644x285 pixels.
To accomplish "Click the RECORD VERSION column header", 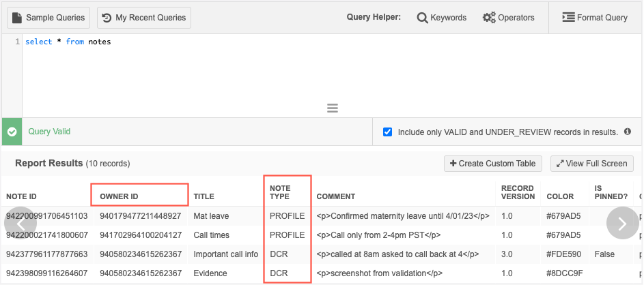I will coord(518,192).
